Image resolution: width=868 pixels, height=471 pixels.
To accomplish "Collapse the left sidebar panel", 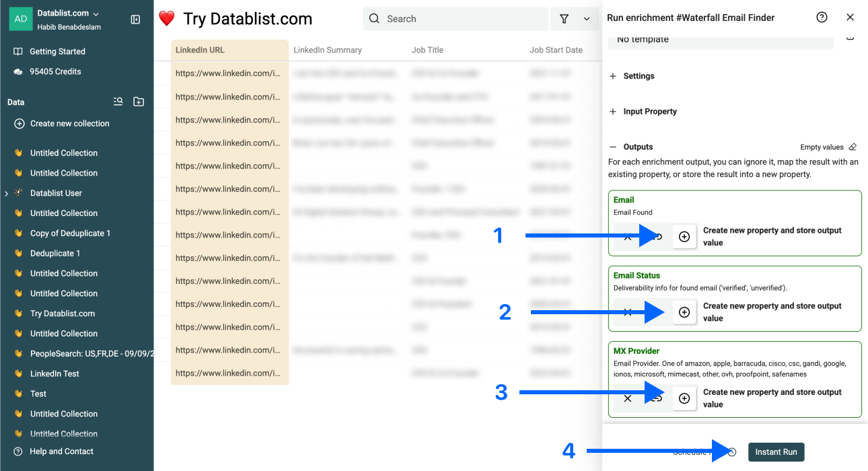I will coord(135,20).
